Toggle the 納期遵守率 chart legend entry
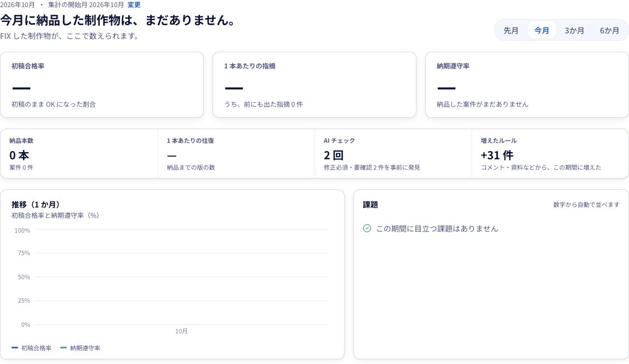Viewport: 629px width, 364px height. (80, 348)
